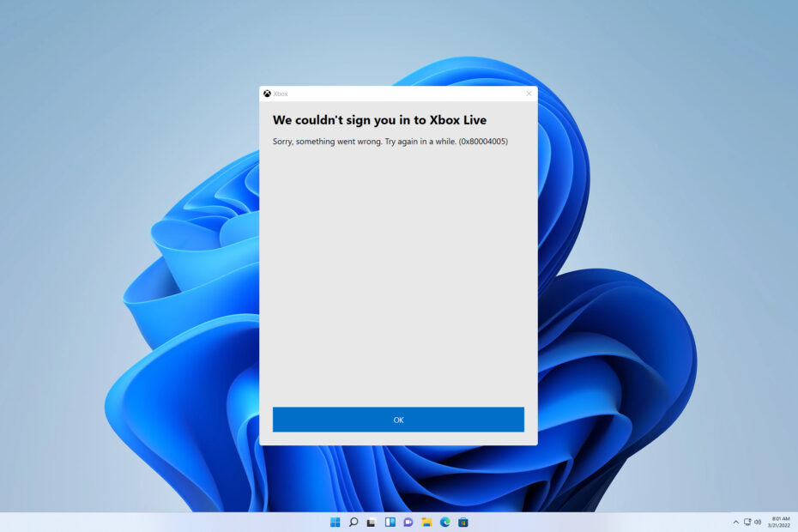Click OK to dismiss the sign-in error
798x532 pixels.
[x=398, y=420]
